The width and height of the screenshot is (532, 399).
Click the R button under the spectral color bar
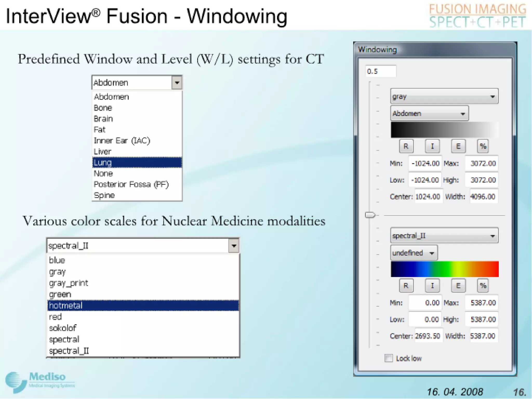click(x=406, y=286)
